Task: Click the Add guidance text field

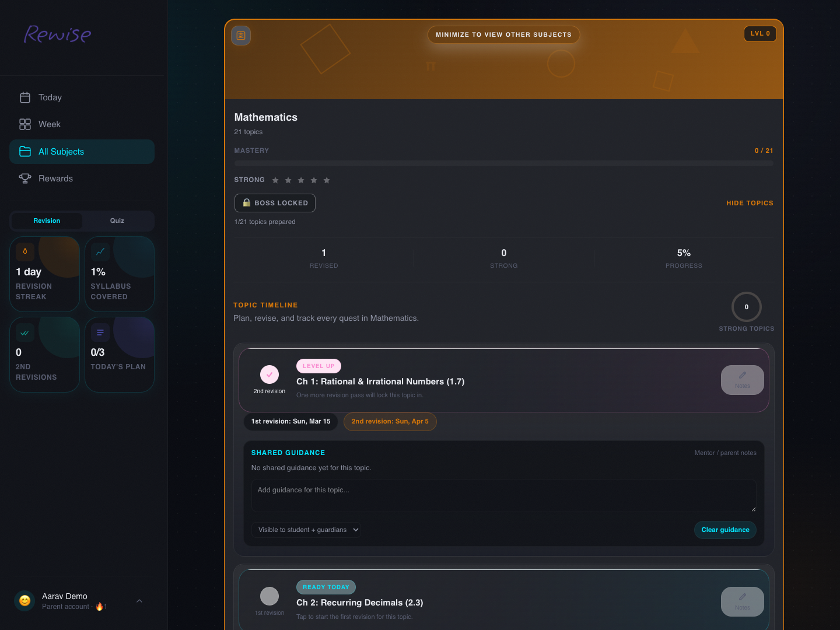Action: (503, 495)
